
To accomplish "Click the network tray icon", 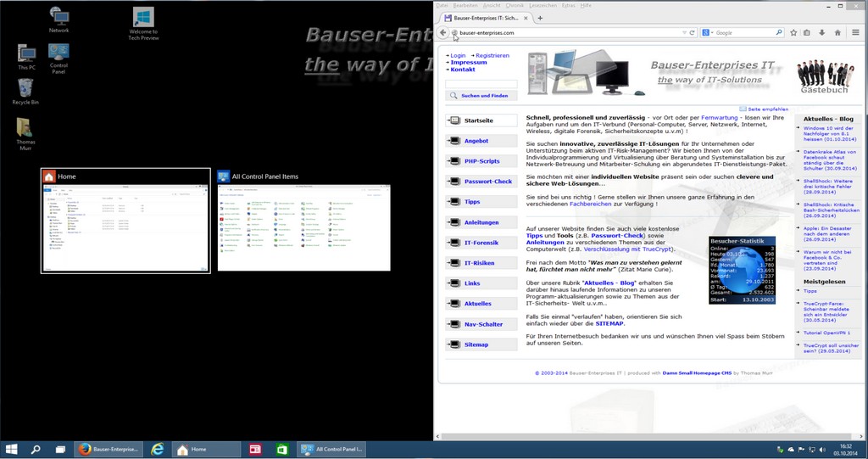I will (811, 450).
